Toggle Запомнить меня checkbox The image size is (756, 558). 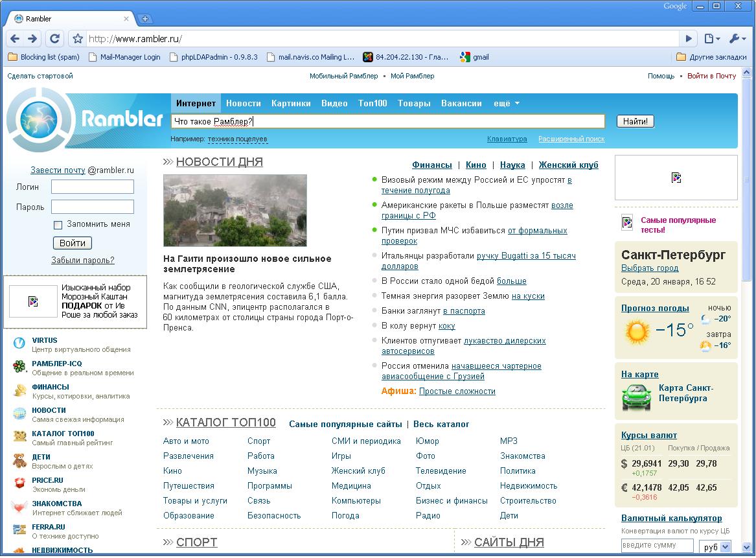tap(58, 225)
